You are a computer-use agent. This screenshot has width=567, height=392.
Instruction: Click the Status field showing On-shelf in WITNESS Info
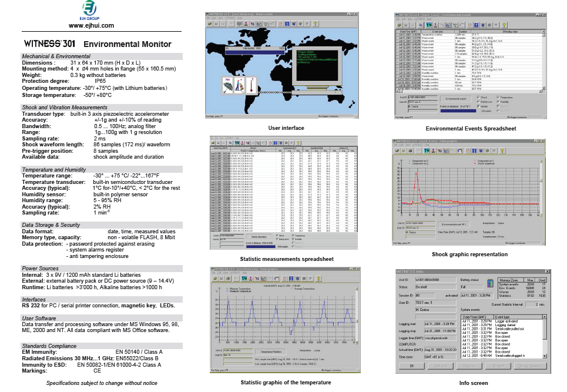point(435,287)
